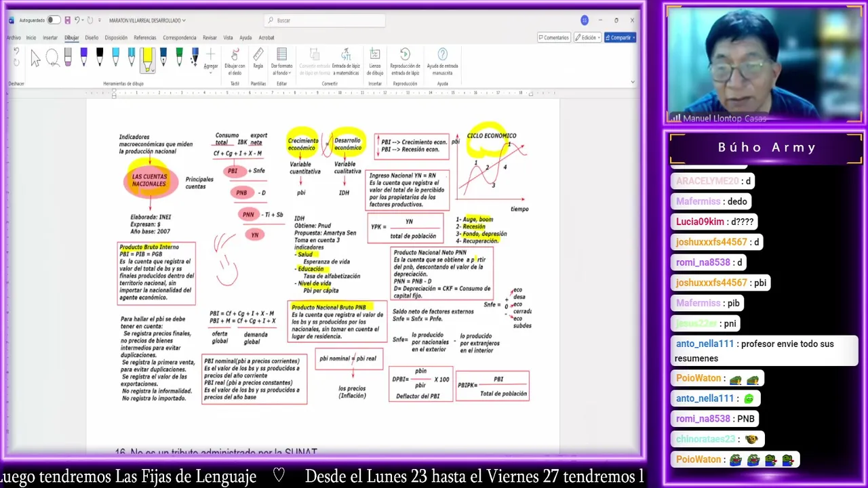Go to the Diseño tab
The height and width of the screenshot is (488, 868).
pyautogui.click(x=92, y=38)
